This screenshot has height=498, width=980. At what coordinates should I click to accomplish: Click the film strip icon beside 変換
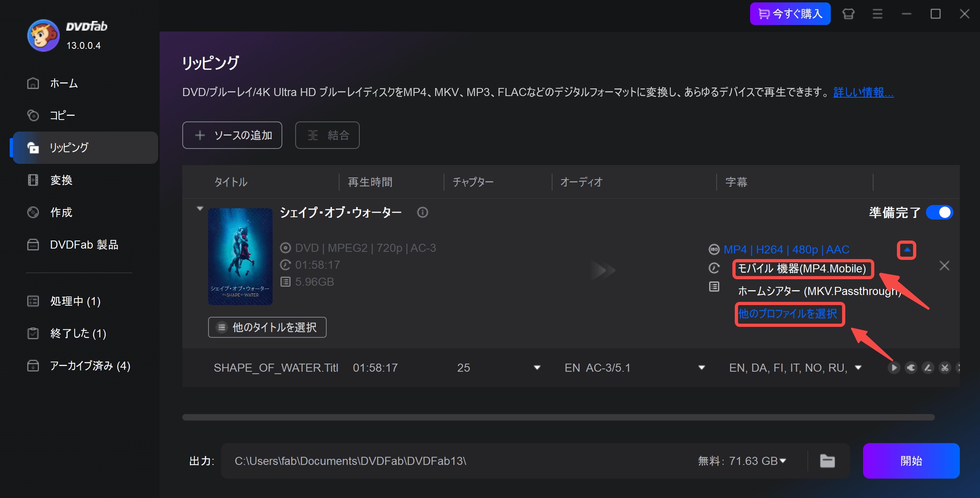coord(33,180)
